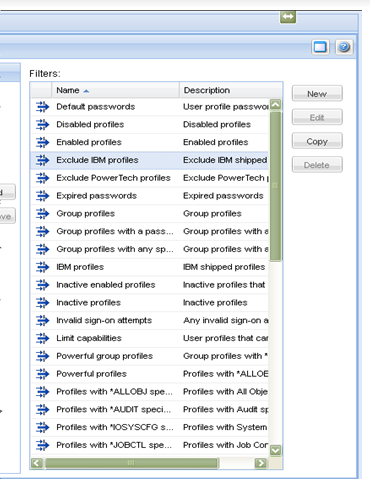This screenshot has width=370, height=479.
Task: Click the filter icon beside Limit capabilities
Action: (42, 338)
